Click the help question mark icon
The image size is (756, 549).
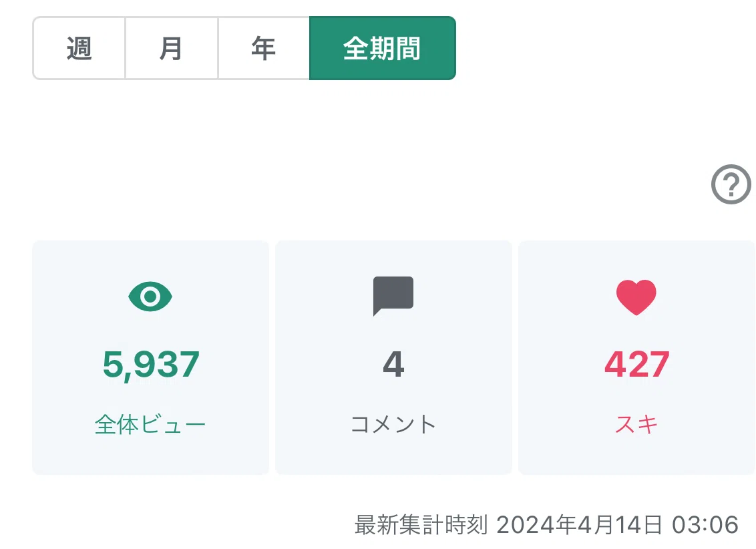[x=731, y=184]
